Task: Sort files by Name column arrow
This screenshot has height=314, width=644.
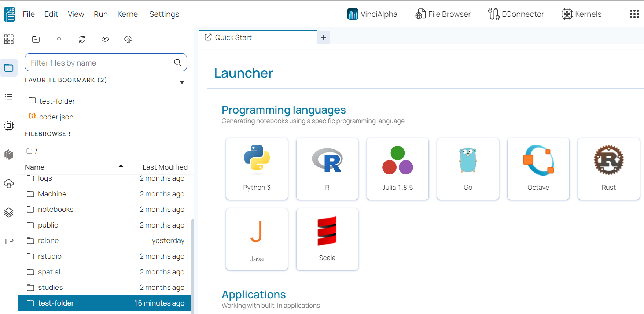Action: [121, 166]
